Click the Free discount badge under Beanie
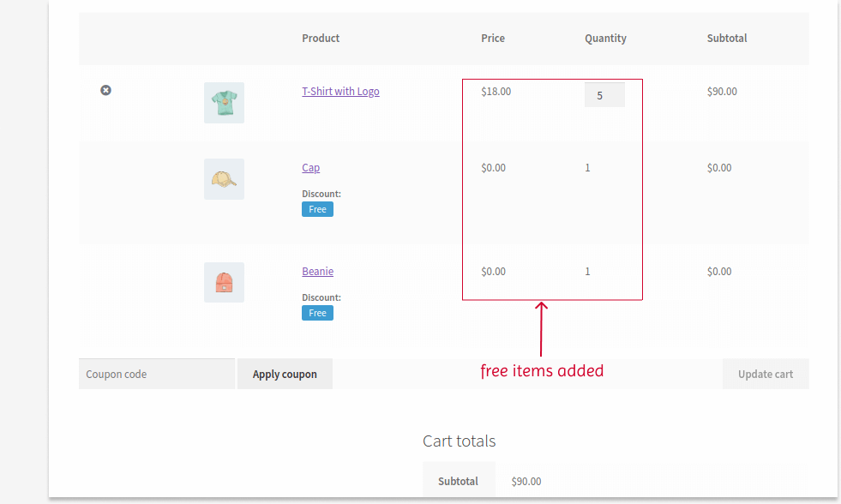The image size is (841, 504). (x=317, y=312)
